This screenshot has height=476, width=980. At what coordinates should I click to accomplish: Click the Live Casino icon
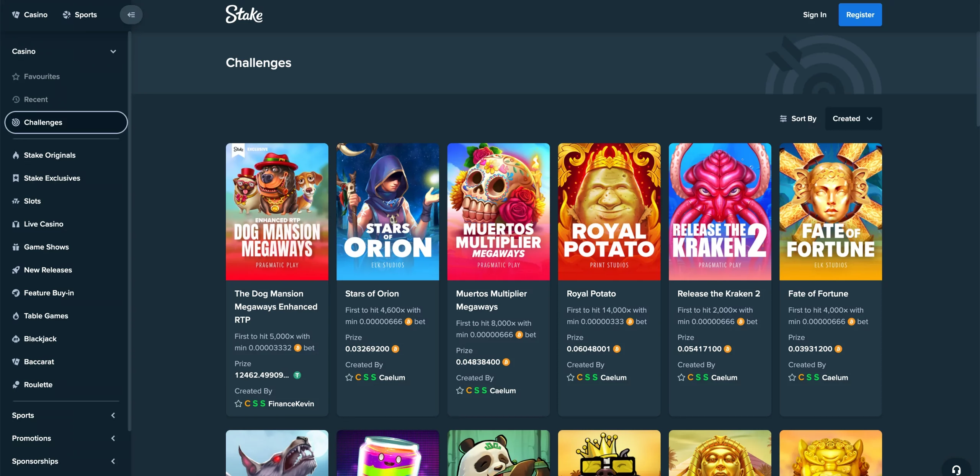pyautogui.click(x=16, y=224)
